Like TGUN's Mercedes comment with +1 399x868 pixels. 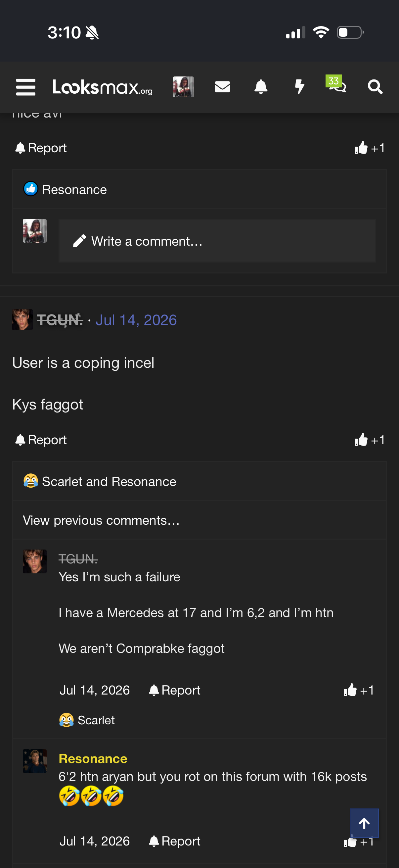point(359,690)
